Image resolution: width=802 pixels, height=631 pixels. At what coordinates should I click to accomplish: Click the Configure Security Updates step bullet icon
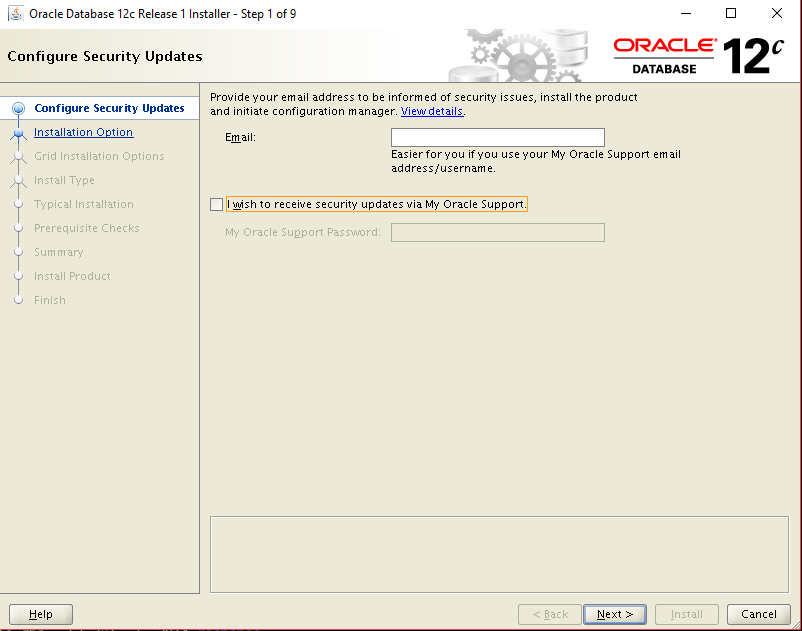point(18,108)
